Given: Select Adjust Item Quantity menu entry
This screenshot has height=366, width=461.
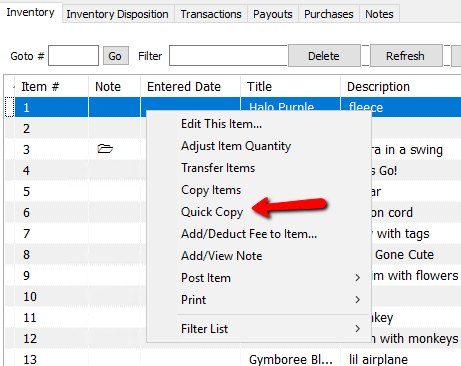Looking at the screenshot, I should point(259,146).
